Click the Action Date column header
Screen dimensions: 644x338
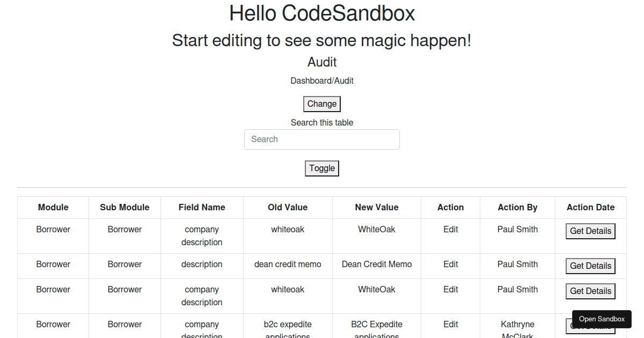coord(590,207)
